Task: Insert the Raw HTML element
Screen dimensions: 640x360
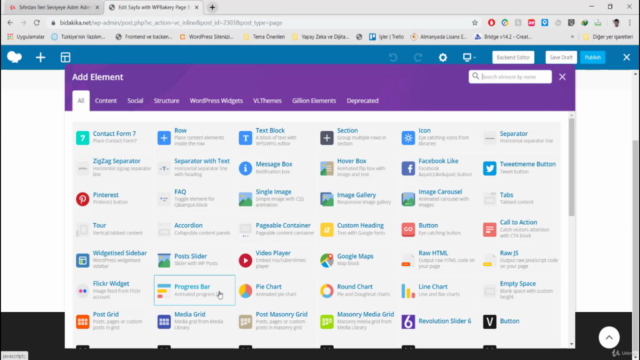Action: pyautogui.click(x=439, y=260)
